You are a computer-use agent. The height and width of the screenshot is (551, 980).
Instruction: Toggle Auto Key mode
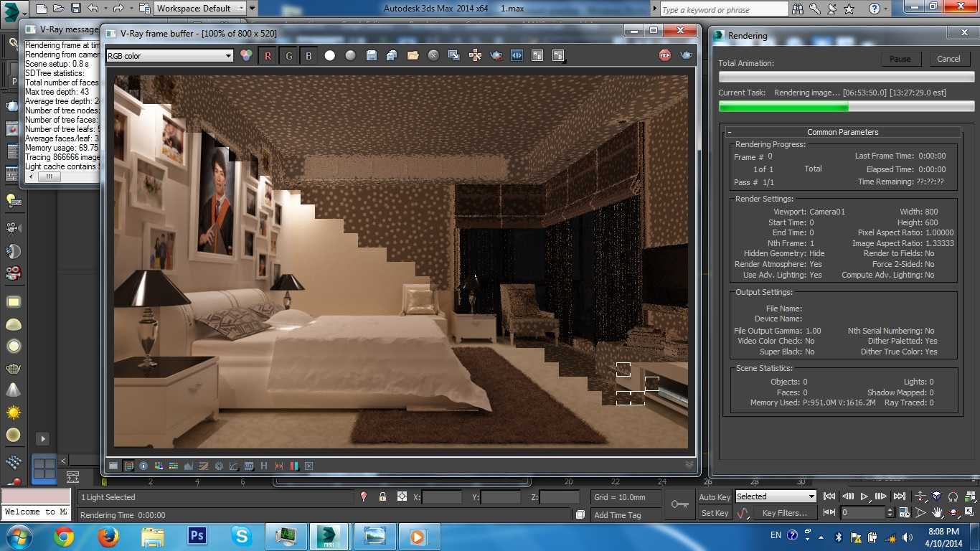pyautogui.click(x=715, y=497)
